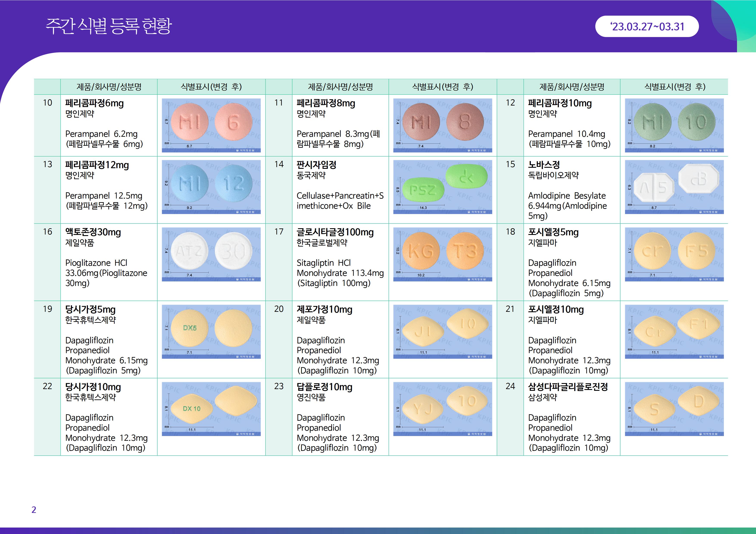Click the brown MI pill image
The width and height of the screenshot is (756, 534).
point(421,122)
